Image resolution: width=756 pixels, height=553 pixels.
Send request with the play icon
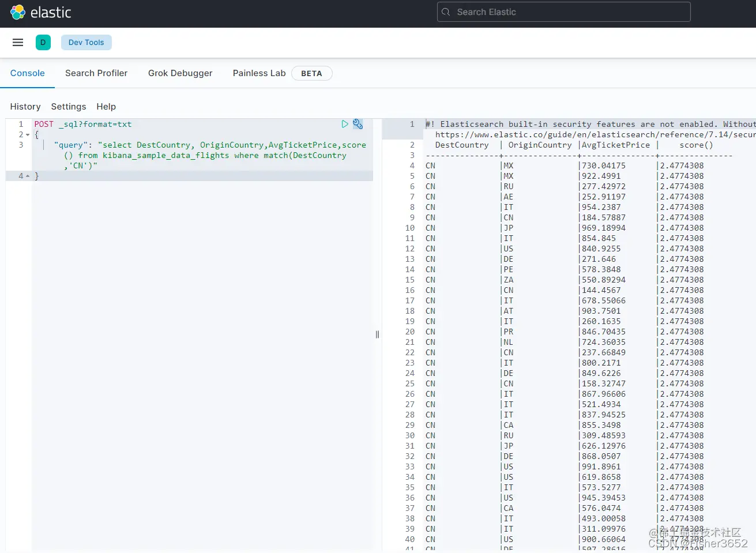345,124
